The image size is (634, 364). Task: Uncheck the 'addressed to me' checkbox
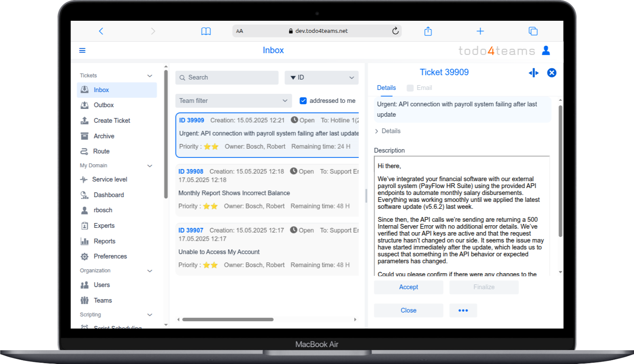click(303, 101)
